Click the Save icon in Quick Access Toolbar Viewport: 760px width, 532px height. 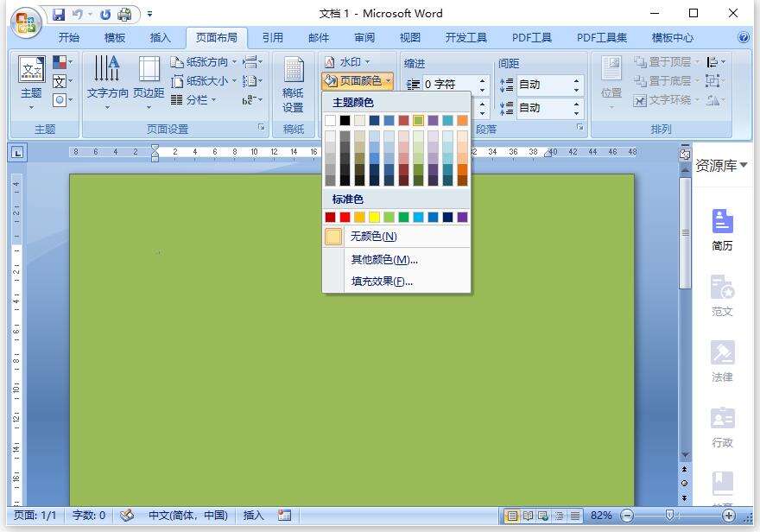point(59,14)
